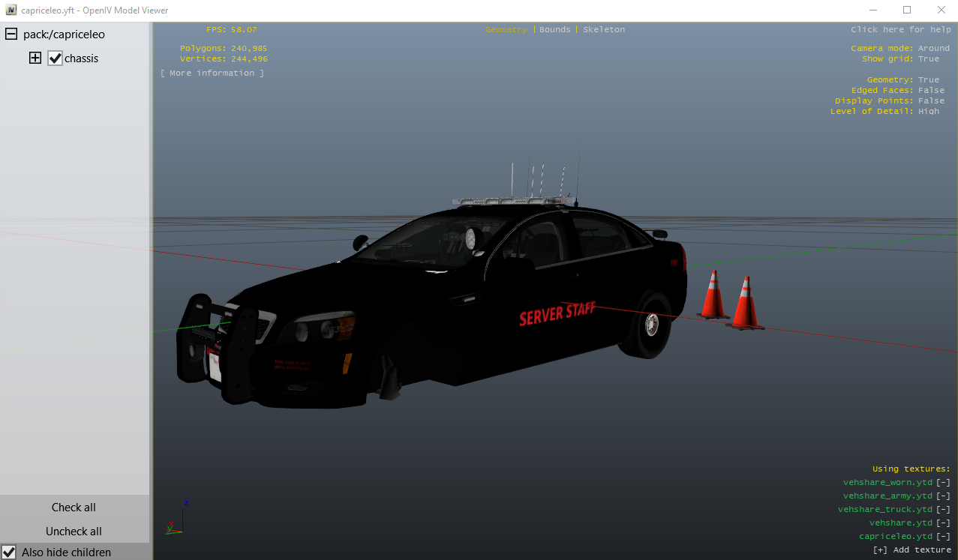Click Add texture

(911, 550)
